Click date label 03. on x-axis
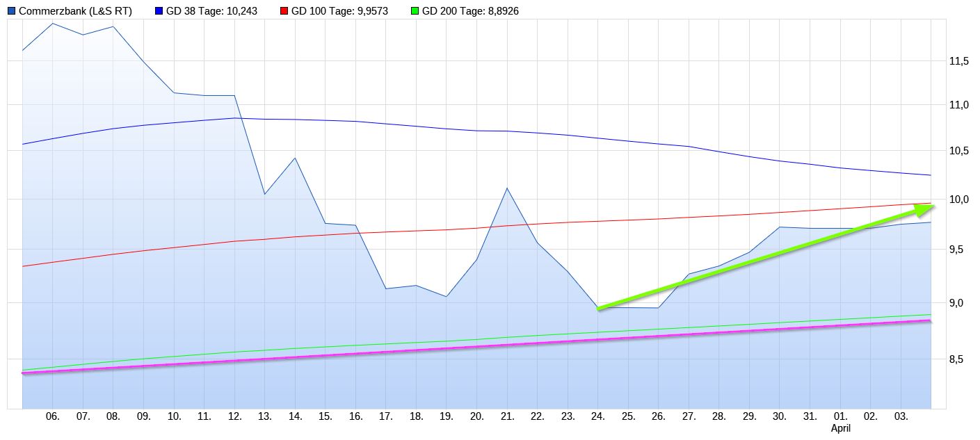980x440 pixels. tap(901, 417)
